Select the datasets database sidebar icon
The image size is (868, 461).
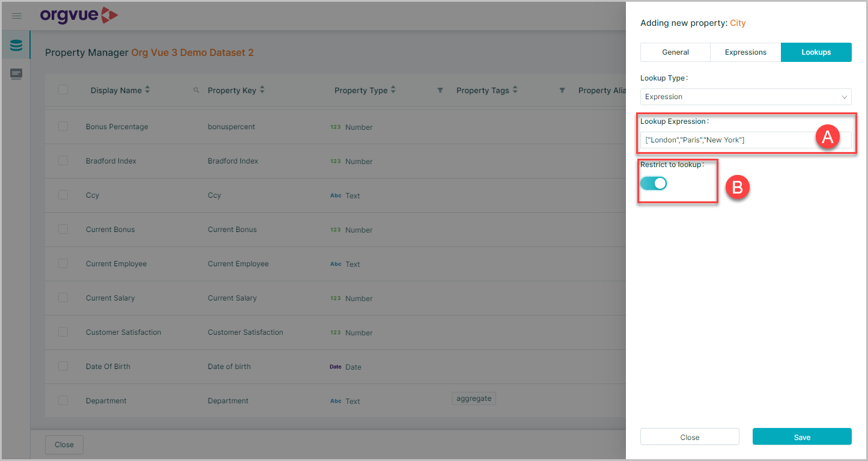(x=16, y=46)
